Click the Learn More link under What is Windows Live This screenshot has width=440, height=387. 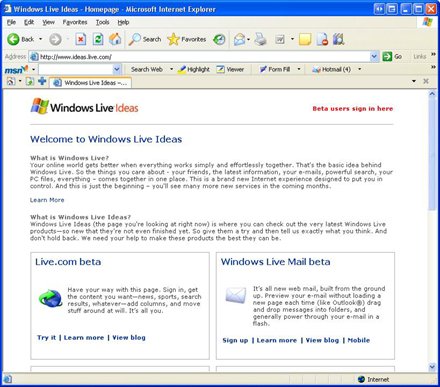coord(47,200)
